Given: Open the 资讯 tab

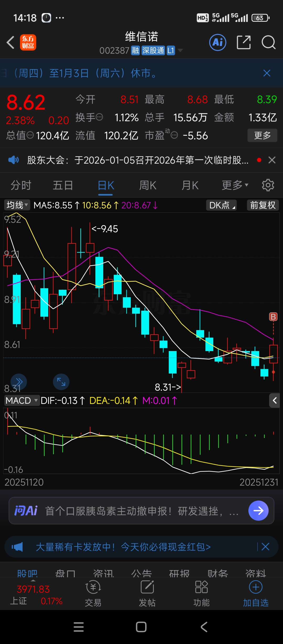Looking at the screenshot, I should point(104,573).
